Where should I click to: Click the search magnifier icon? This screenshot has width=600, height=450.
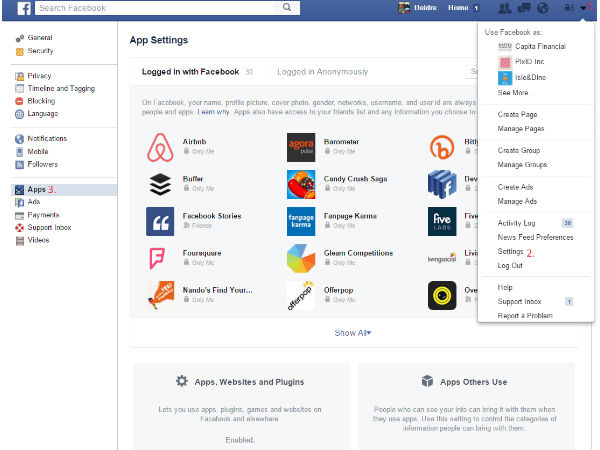point(287,8)
